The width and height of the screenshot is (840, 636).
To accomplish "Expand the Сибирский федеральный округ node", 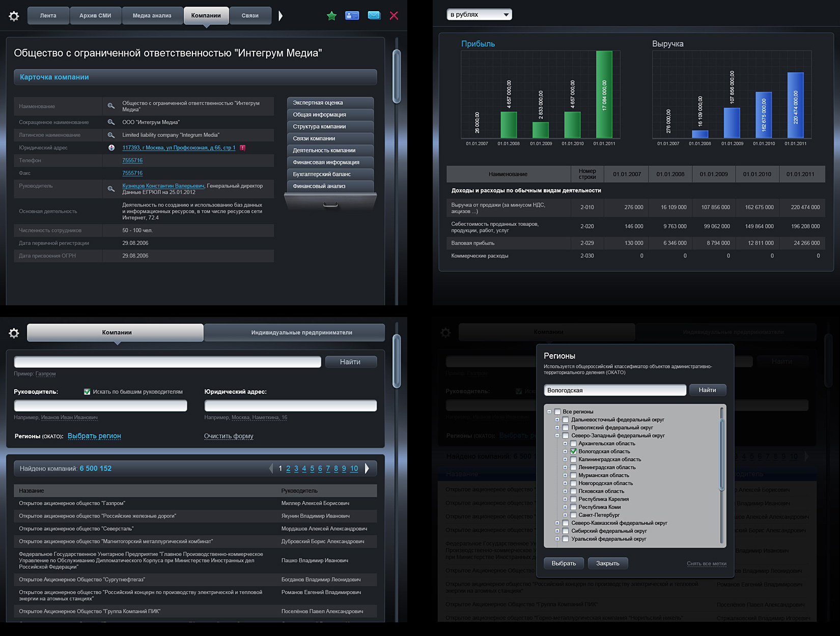I will (x=557, y=531).
